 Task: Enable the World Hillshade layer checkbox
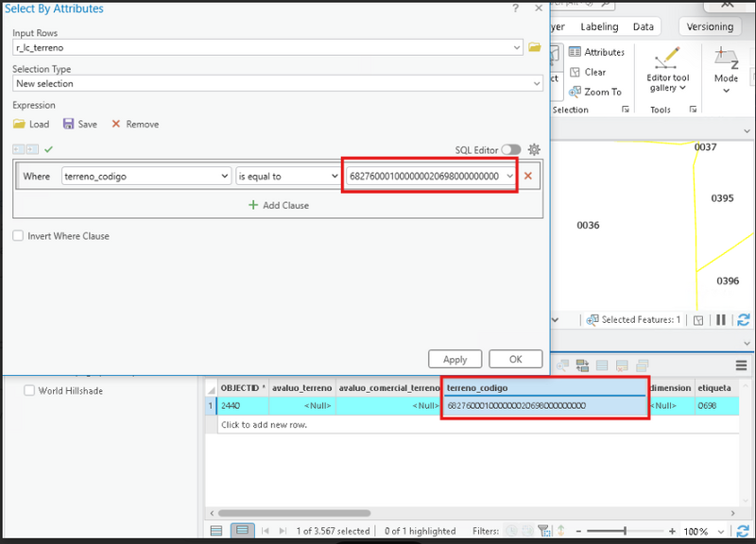click(29, 391)
